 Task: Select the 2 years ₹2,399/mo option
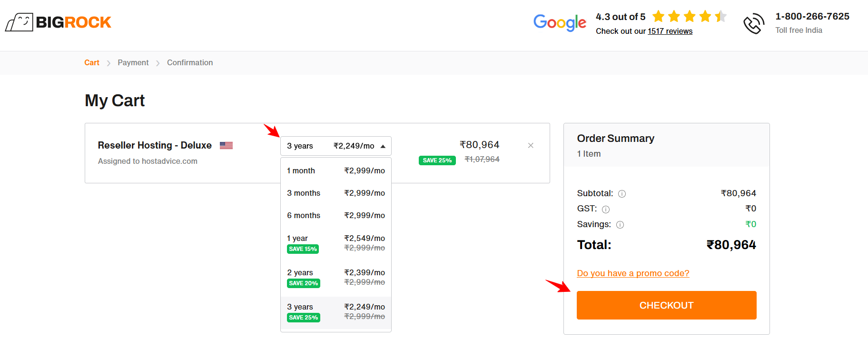[x=336, y=278]
